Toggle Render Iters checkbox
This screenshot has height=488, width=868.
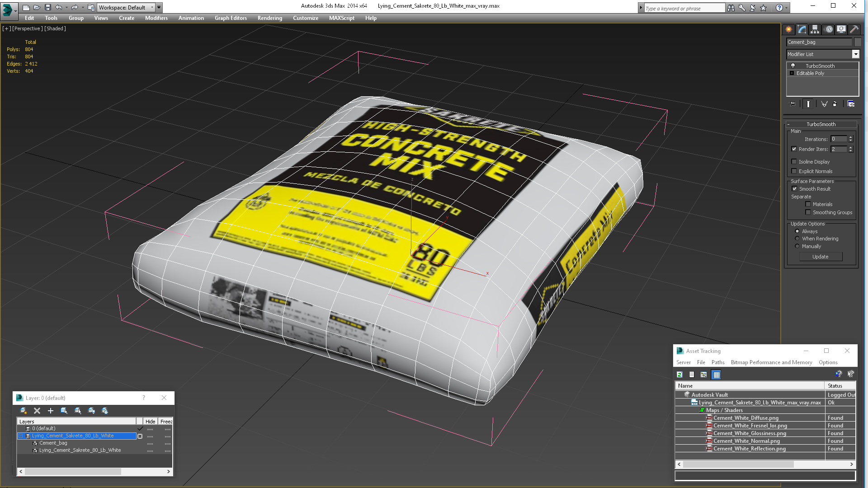(794, 149)
